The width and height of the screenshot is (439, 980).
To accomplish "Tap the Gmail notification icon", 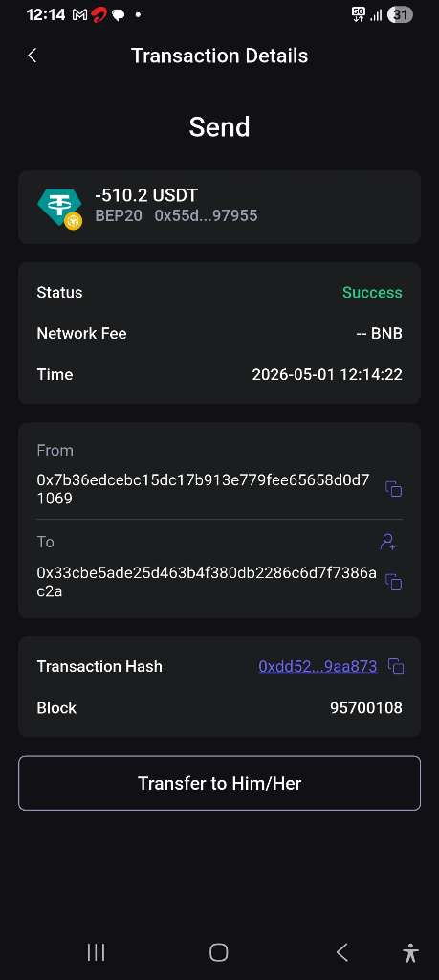I will tap(80, 15).
